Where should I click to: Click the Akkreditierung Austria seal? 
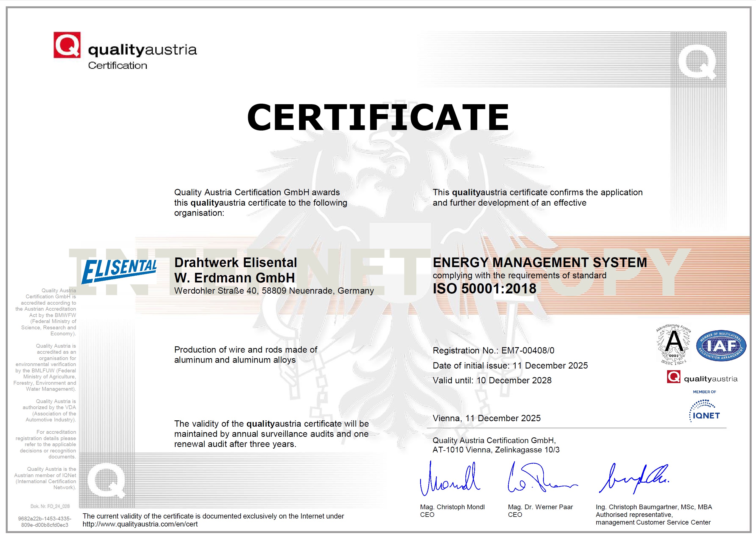coord(673,344)
